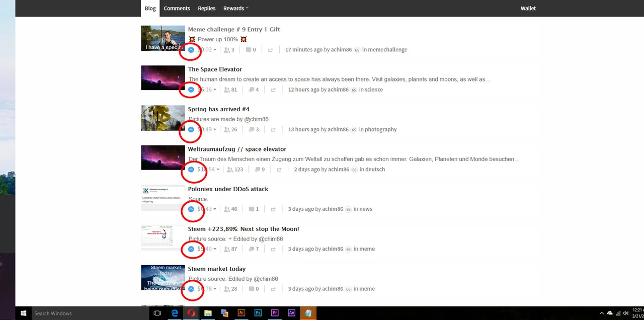
Task: Upvote The Space Elevator post
Action: pos(191,90)
